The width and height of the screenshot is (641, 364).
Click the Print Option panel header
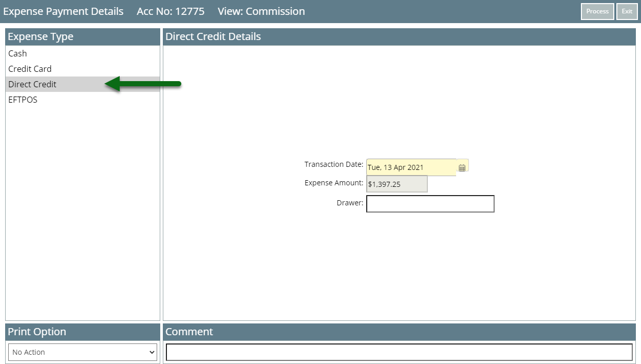(83, 332)
